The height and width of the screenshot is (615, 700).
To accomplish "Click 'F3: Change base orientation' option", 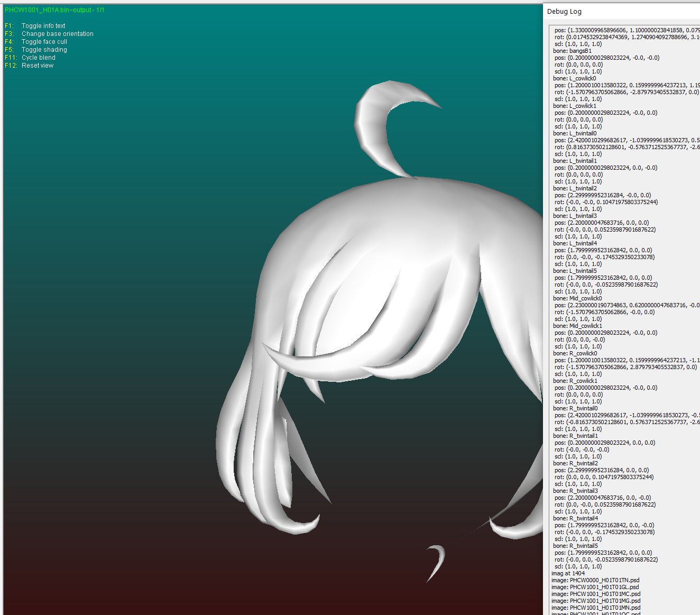I will pos(49,33).
